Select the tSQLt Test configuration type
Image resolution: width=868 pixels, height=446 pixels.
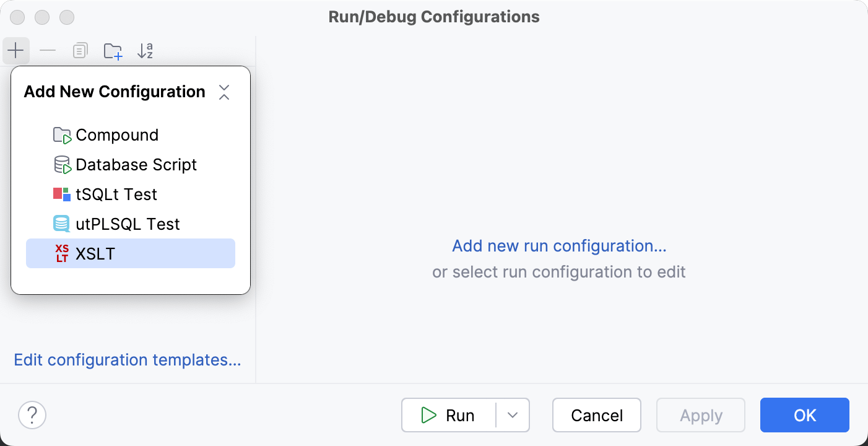[117, 194]
